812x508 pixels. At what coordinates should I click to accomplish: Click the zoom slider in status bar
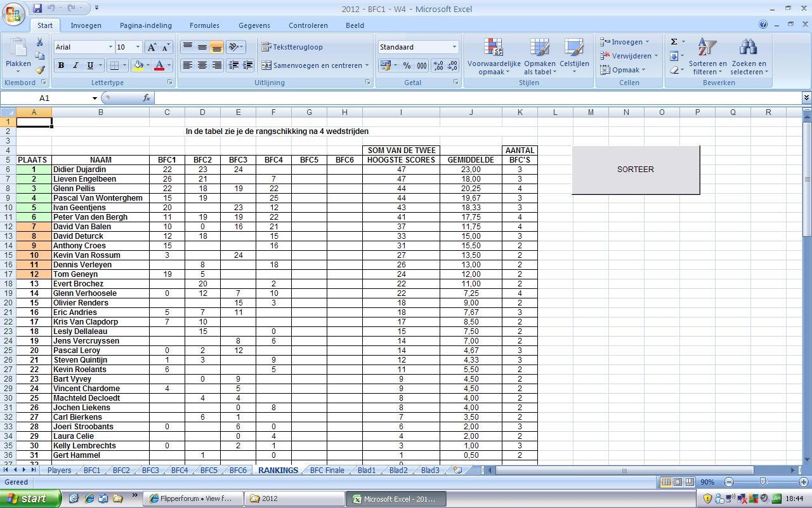(763, 482)
